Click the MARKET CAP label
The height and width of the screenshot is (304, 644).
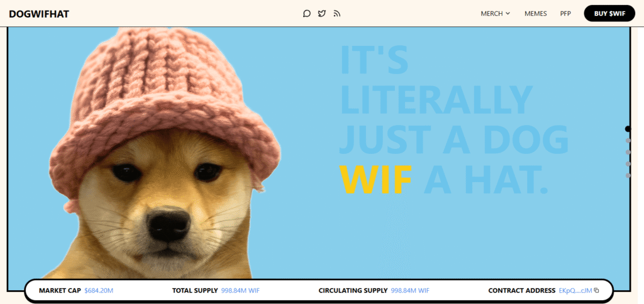pyautogui.click(x=60, y=290)
